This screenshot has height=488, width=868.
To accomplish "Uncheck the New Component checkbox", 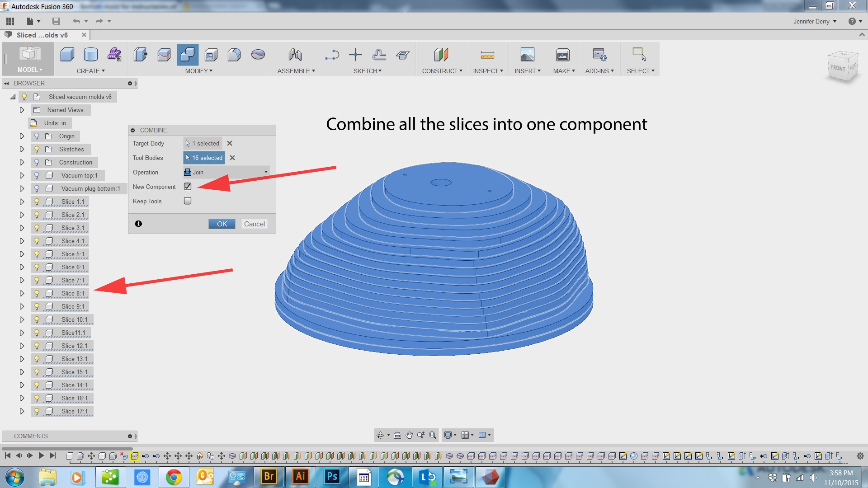I will point(188,187).
